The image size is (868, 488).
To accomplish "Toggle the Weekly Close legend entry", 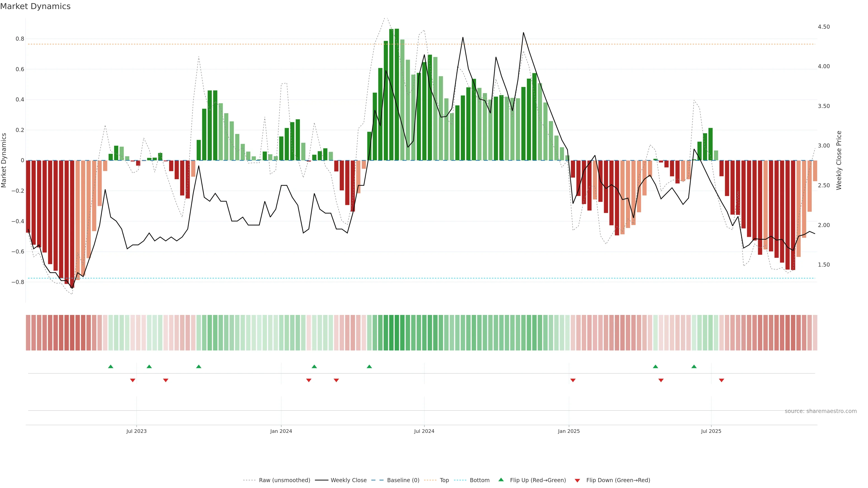I will [348, 480].
